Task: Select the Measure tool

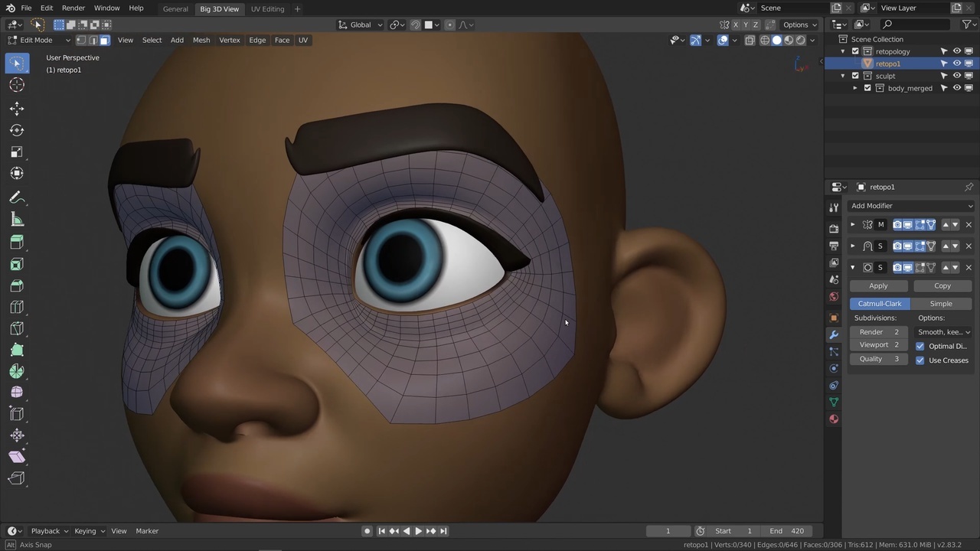Action: (x=17, y=220)
